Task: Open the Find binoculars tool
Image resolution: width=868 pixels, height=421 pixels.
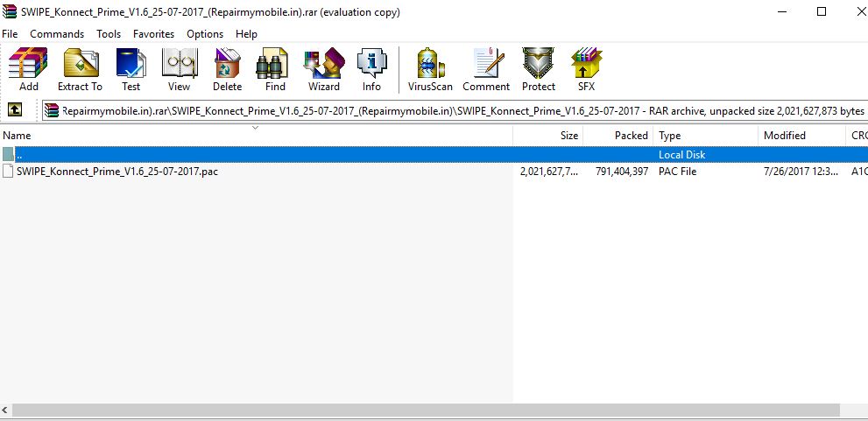Action: click(275, 69)
